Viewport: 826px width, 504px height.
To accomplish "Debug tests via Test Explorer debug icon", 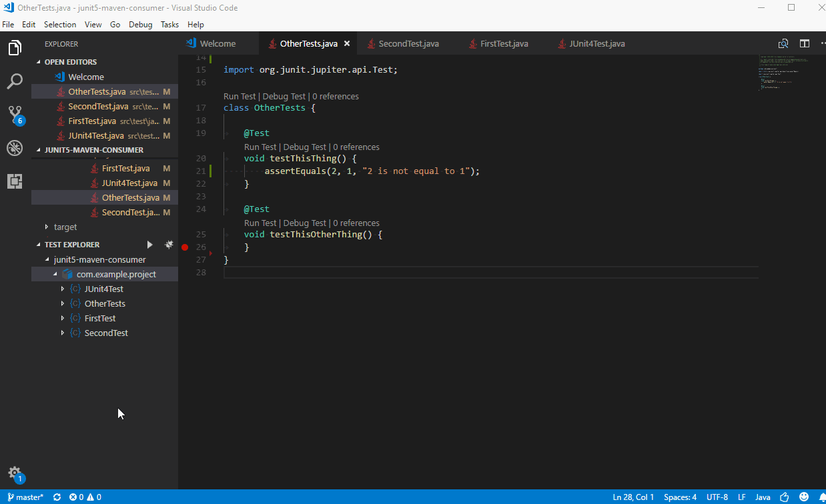I will (x=169, y=244).
